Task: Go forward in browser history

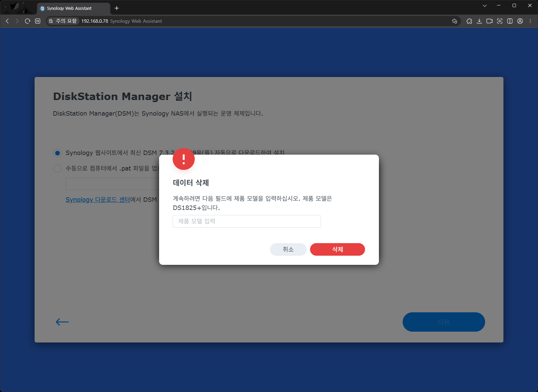Action: (17, 21)
